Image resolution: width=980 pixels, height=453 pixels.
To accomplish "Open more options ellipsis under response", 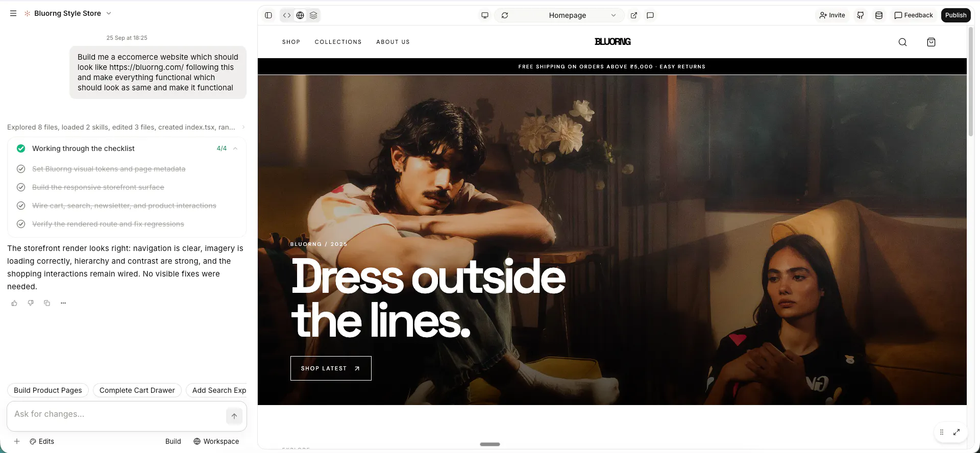I will click(x=63, y=303).
